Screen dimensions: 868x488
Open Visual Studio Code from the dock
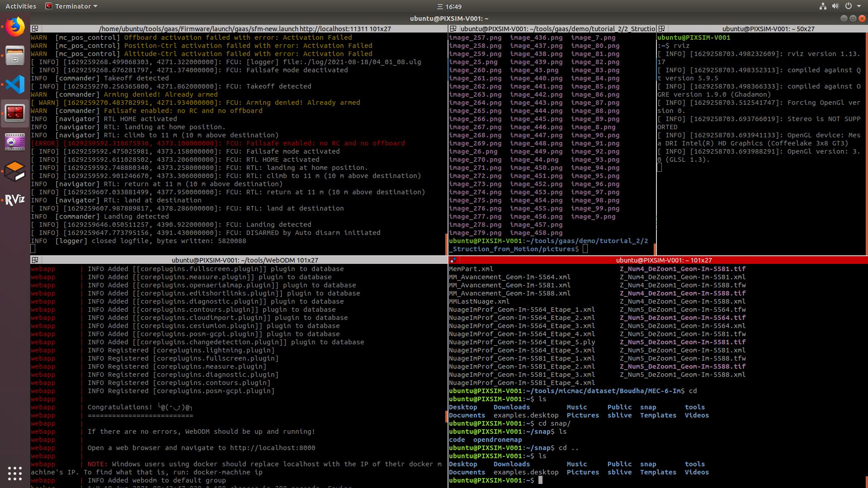[15, 84]
